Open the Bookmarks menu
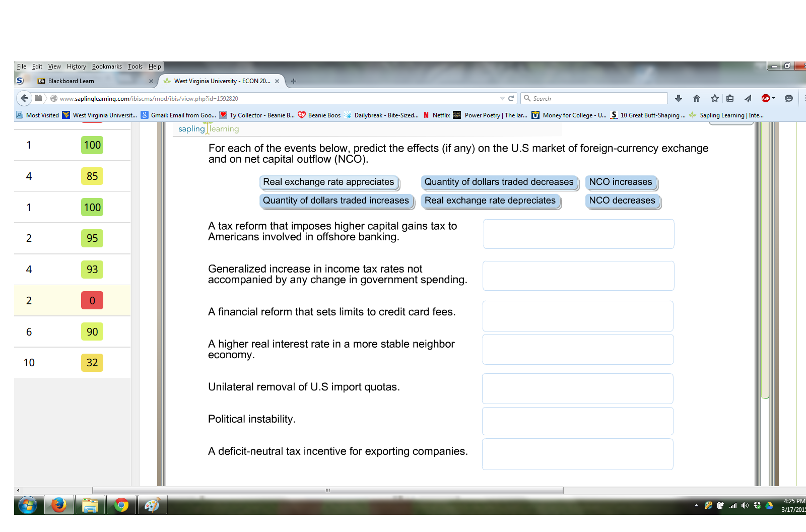 coord(107,66)
